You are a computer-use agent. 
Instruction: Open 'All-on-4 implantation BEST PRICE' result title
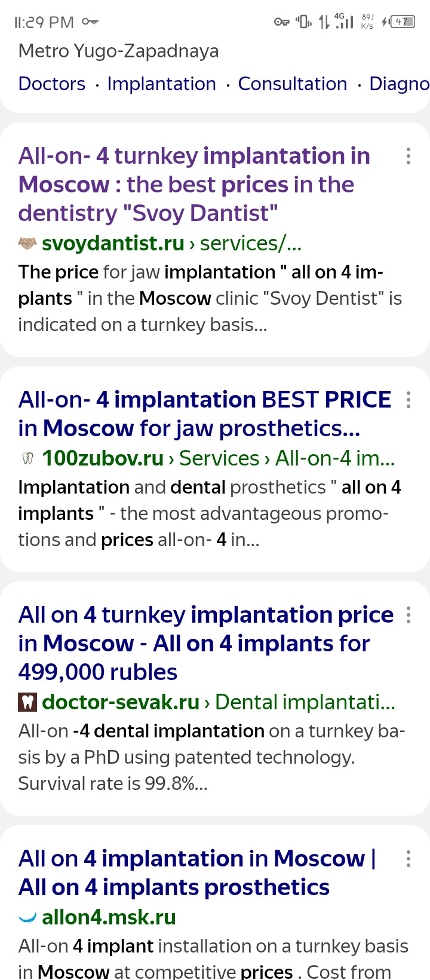[x=205, y=414]
